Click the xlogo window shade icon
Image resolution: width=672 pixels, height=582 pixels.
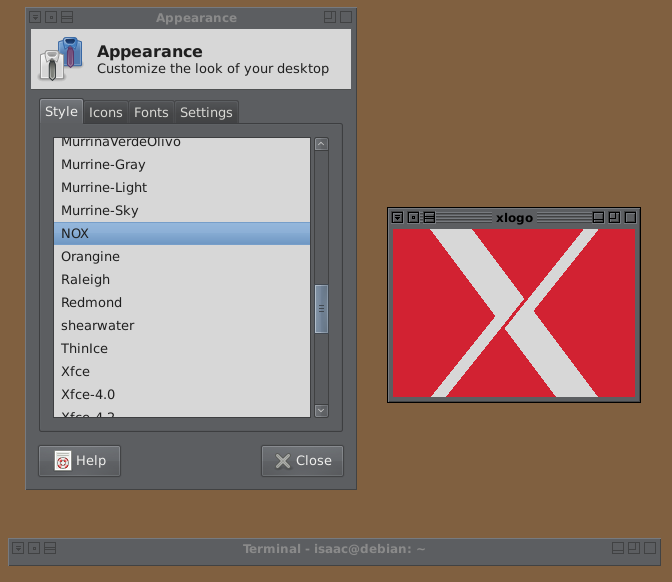[x=429, y=218]
